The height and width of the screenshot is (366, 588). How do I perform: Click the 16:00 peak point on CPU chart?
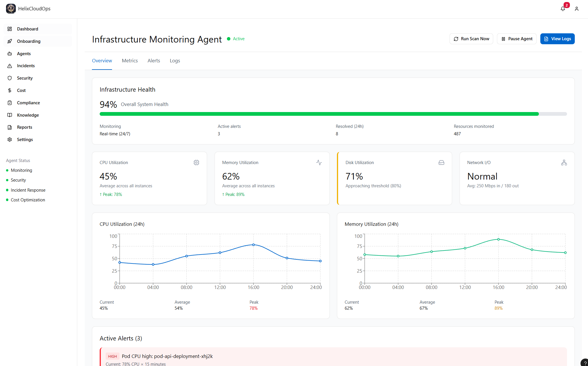[x=253, y=245]
